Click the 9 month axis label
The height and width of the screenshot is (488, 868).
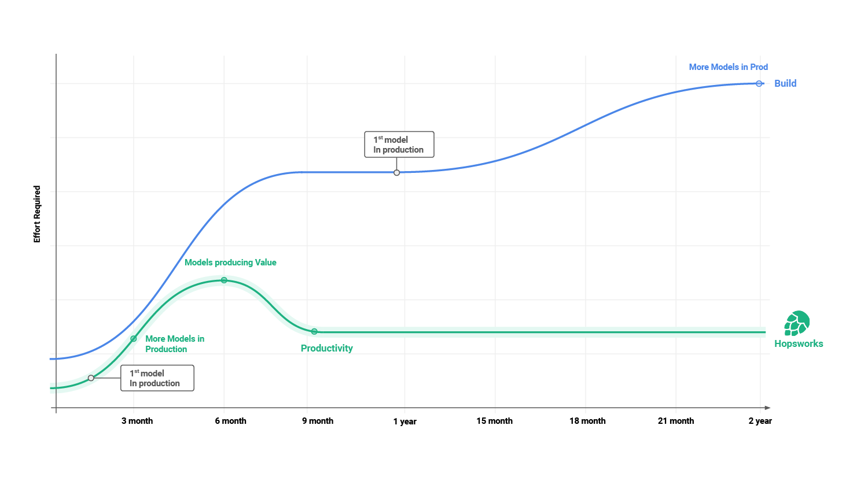point(318,421)
